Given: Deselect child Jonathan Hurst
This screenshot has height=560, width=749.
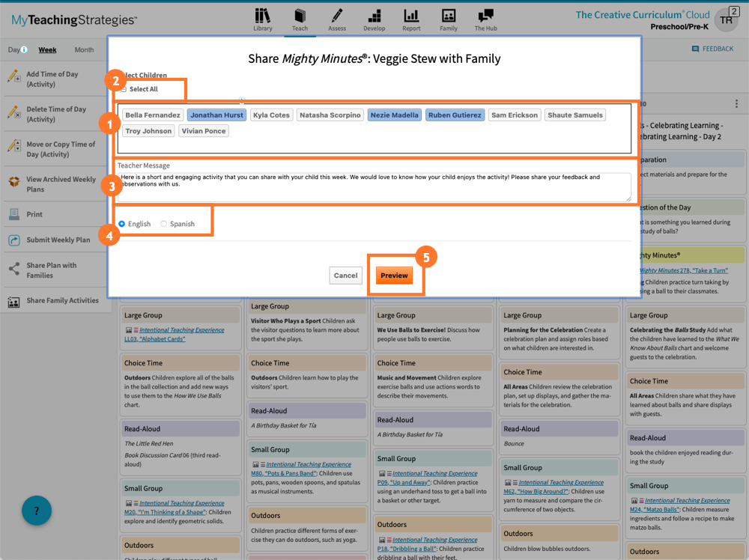Looking at the screenshot, I should pos(217,115).
